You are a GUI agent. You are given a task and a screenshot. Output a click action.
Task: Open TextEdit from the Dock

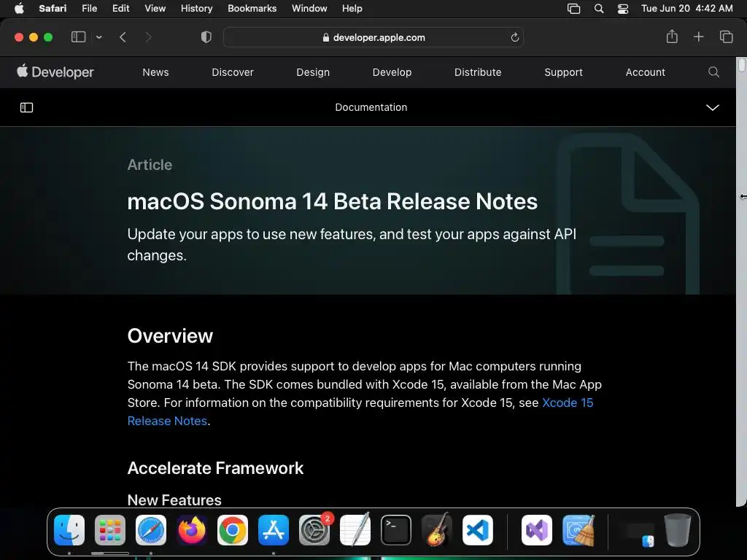(355, 530)
